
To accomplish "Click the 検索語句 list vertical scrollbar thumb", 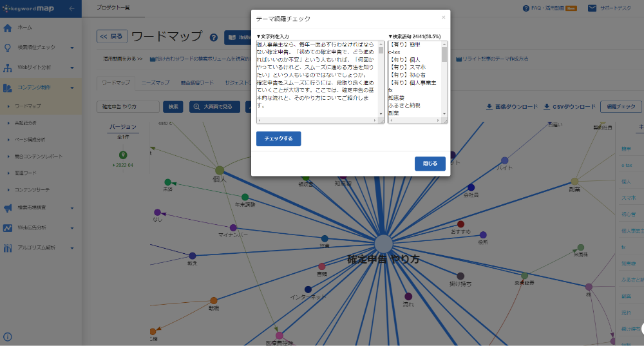I will click(444, 54).
